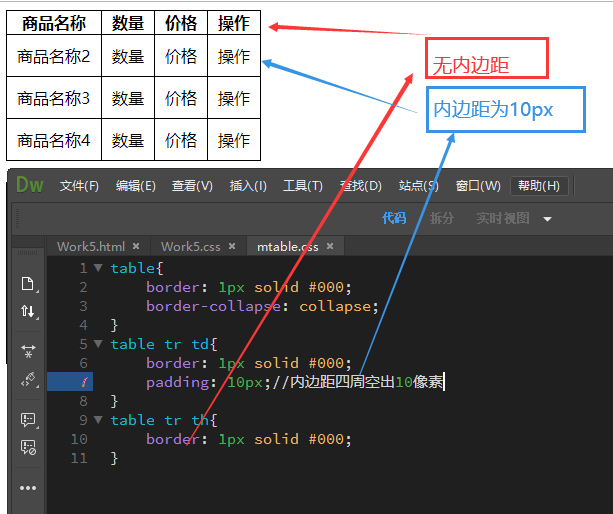Click the collapse value on line 3
Viewport: 613px width, 514px height.
(335, 306)
